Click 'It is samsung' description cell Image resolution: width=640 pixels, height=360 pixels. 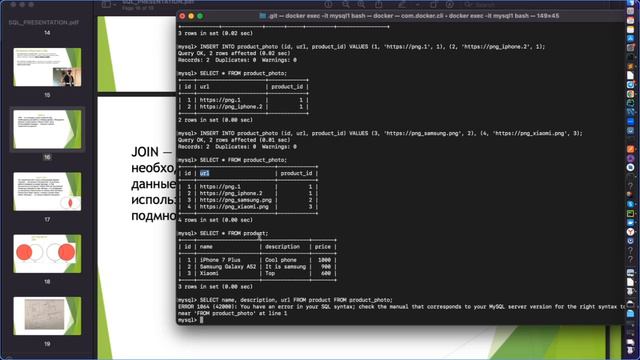coord(285,267)
